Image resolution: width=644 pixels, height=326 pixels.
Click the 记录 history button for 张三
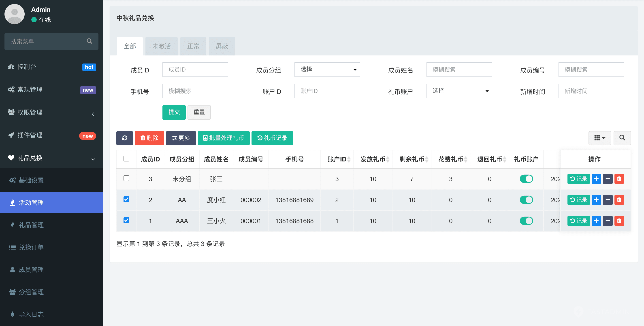click(578, 179)
